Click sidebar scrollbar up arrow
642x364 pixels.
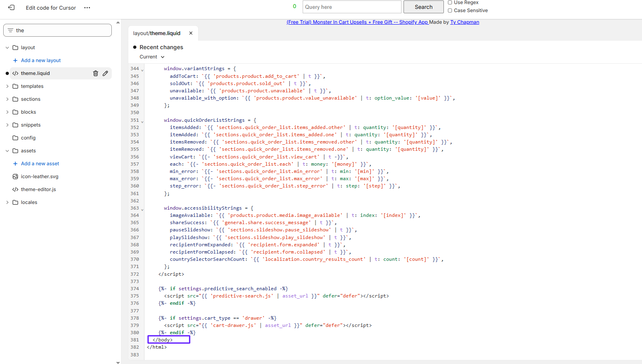118,23
